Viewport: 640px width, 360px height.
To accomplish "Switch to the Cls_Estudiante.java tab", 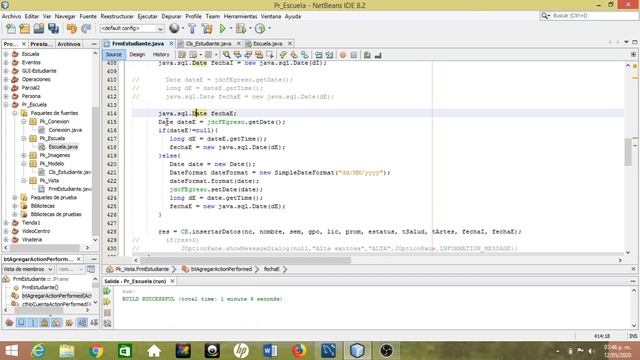I will (x=208, y=44).
